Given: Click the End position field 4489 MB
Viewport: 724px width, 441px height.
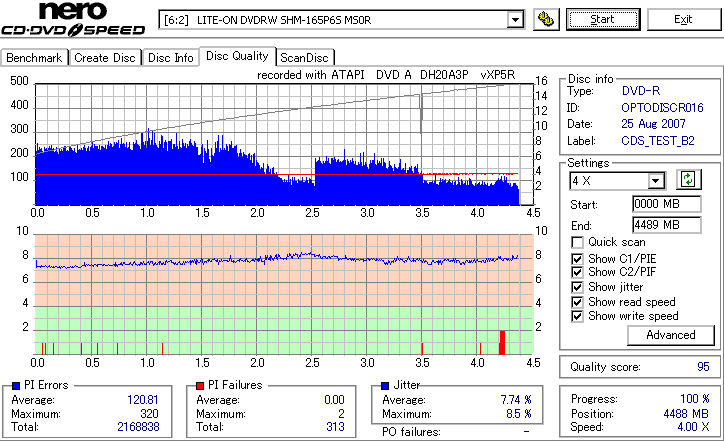Looking at the screenshot, I should [666, 225].
